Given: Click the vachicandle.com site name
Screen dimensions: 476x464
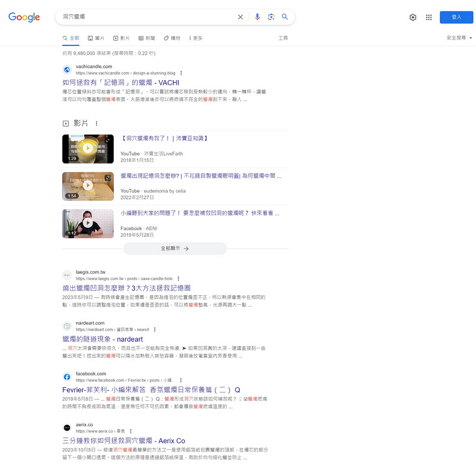Looking at the screenshot, I should coord(94,67).
